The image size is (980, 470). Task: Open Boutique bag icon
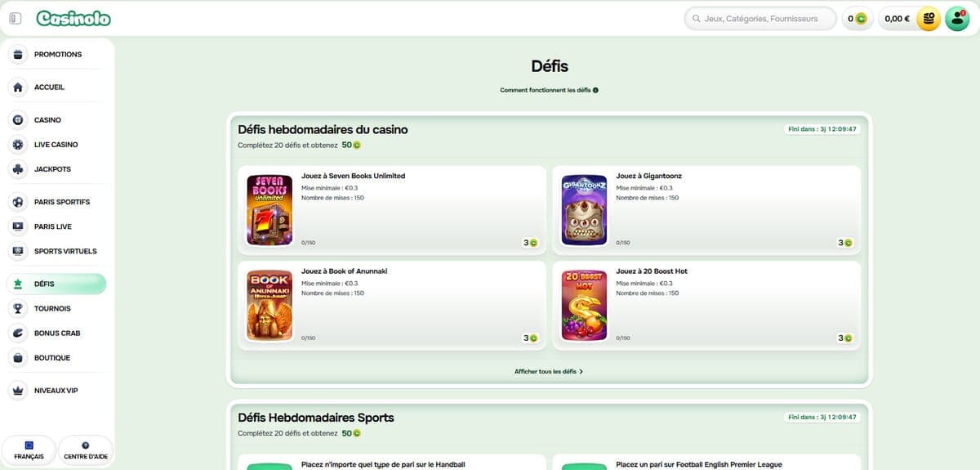(18, 357)
